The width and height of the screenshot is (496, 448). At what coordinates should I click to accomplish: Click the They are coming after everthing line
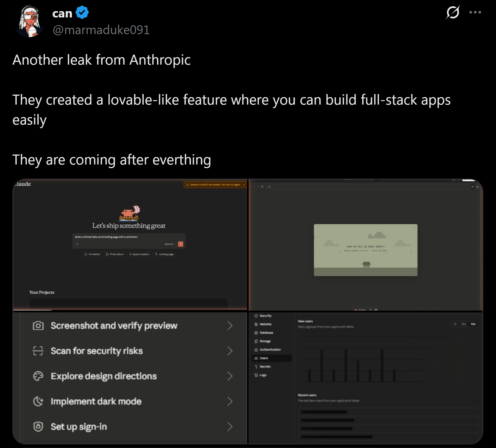coord(112,160)
